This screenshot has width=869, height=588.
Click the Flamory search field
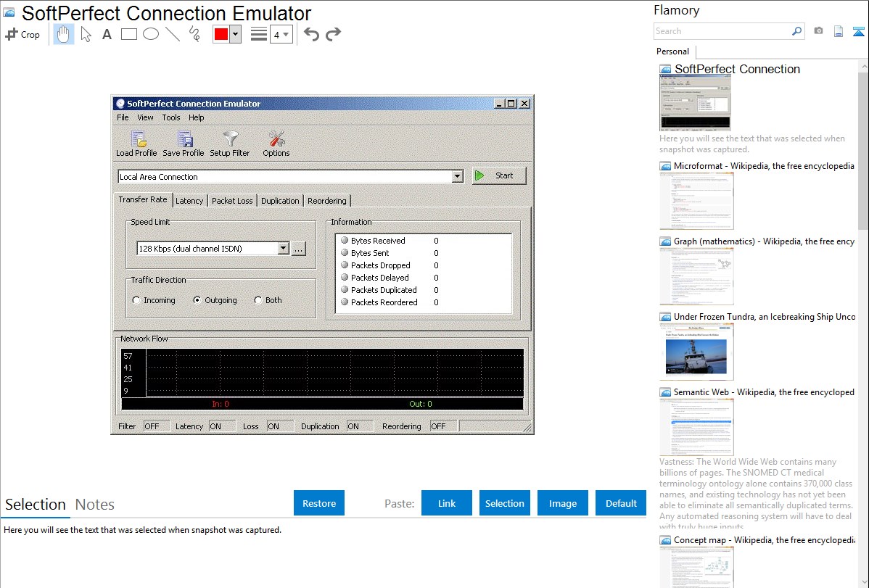[722, 31]
